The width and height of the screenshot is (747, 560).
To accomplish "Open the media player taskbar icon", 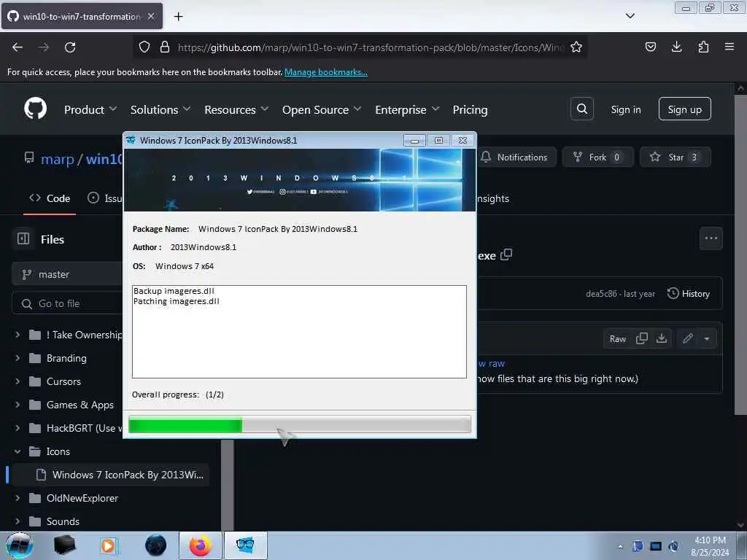I will coord(109,545).
